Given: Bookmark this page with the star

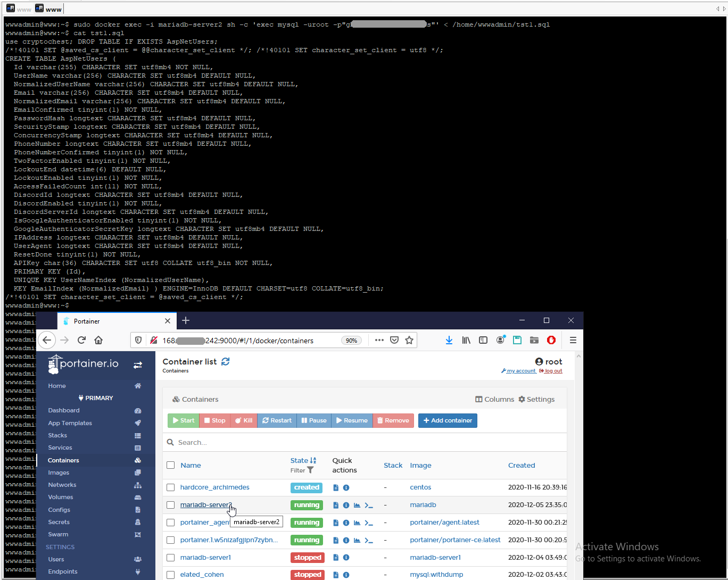Looking at the screenshot, I should tap(409, 340).
